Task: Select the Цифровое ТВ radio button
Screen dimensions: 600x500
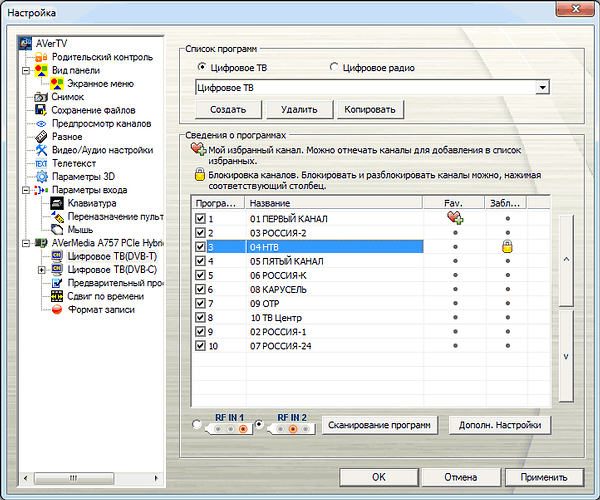Action: (202, 67)
